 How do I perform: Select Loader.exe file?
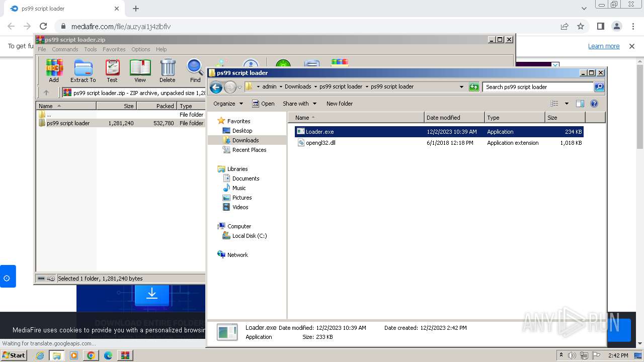coord(439,132)
